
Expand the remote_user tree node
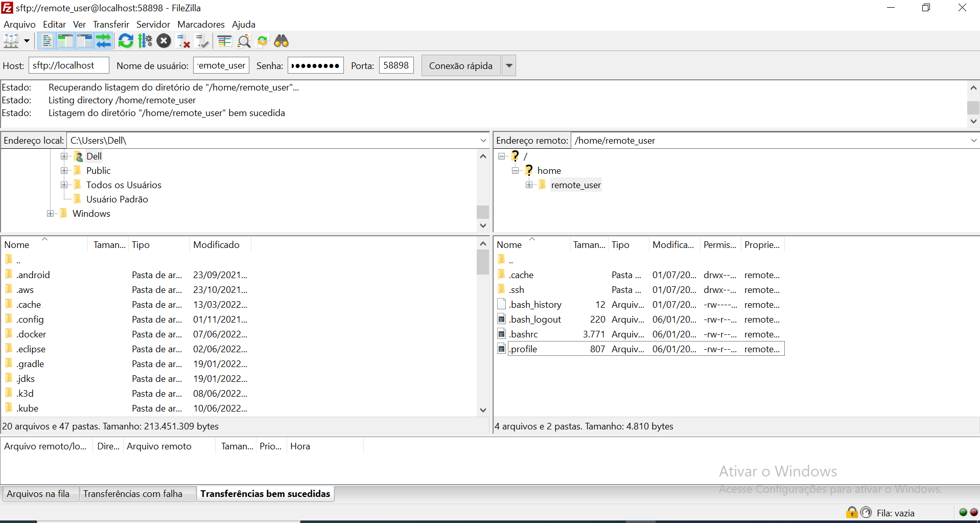(x=529, y=185)
